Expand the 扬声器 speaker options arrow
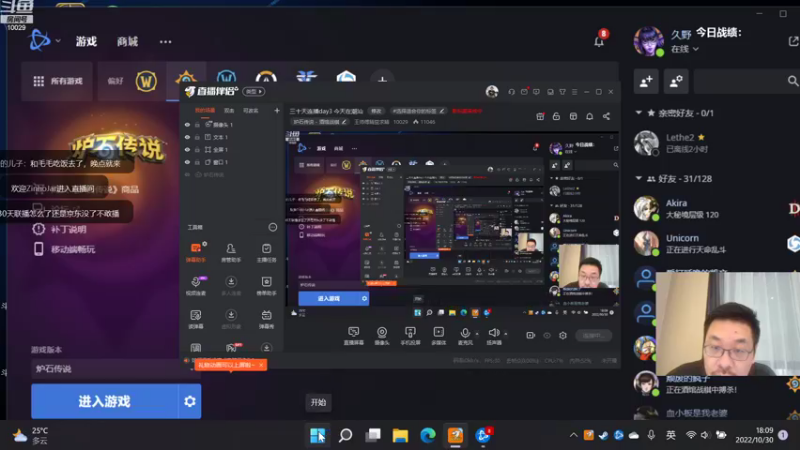This screenshot has width=800, height=450. point(506,334)
